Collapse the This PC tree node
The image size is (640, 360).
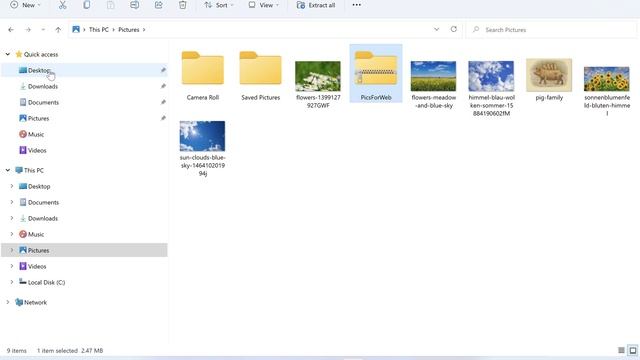point(8,170)
